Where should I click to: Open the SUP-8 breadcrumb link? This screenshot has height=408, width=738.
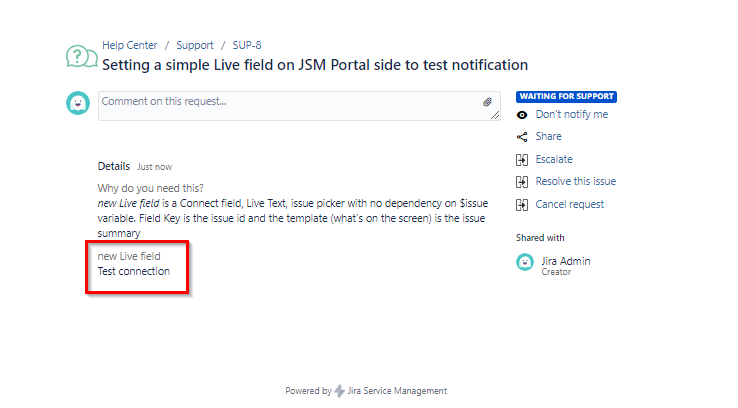pos(246,46)
